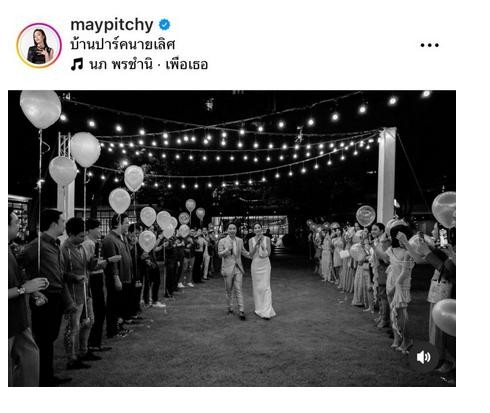Click the music note icon

77,64
